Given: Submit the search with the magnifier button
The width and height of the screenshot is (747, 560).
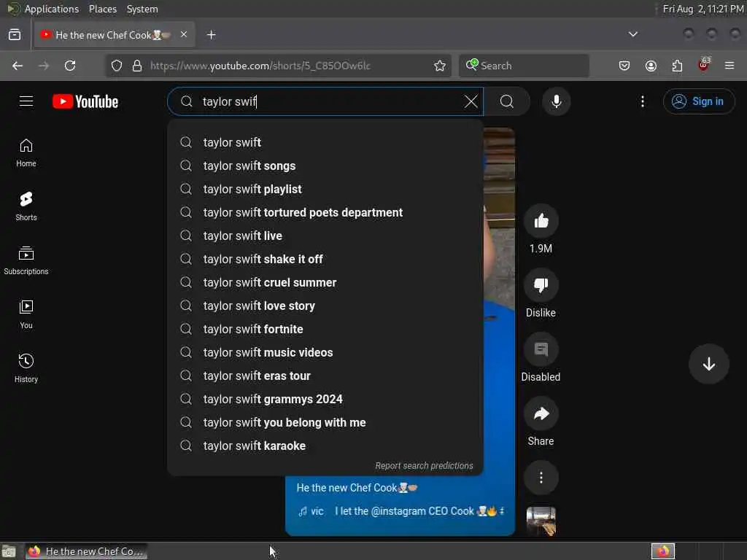Looking at the screenshot, I should 507,101.
